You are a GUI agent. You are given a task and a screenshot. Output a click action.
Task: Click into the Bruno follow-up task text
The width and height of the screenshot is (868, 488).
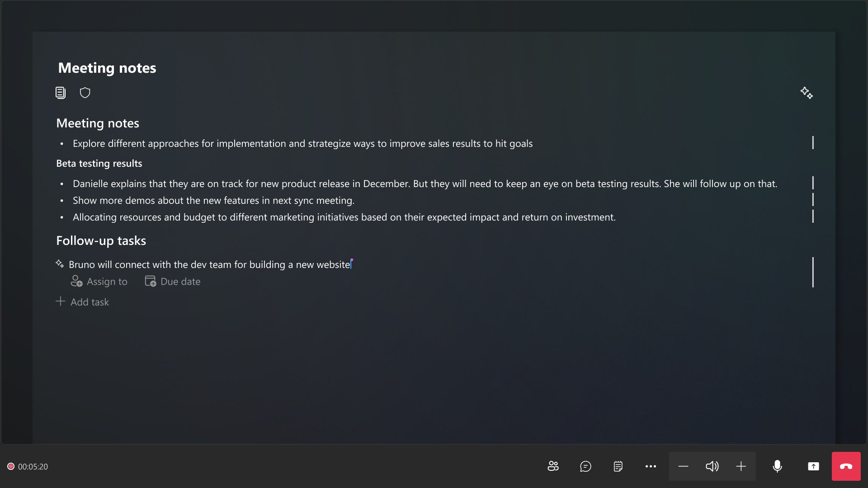point(210,265)
